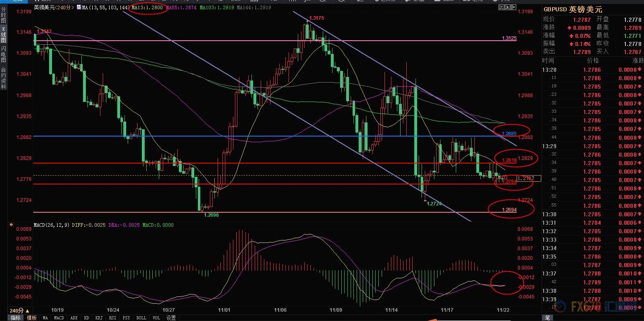Viewport: 644px width, 321px height.
Task: Select the 13:29 tick row
Action: point(593,146)
